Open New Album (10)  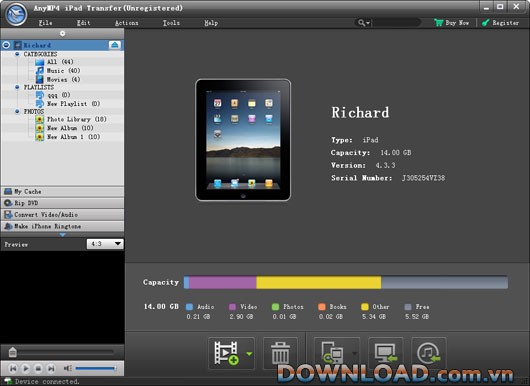coord(70,128)
